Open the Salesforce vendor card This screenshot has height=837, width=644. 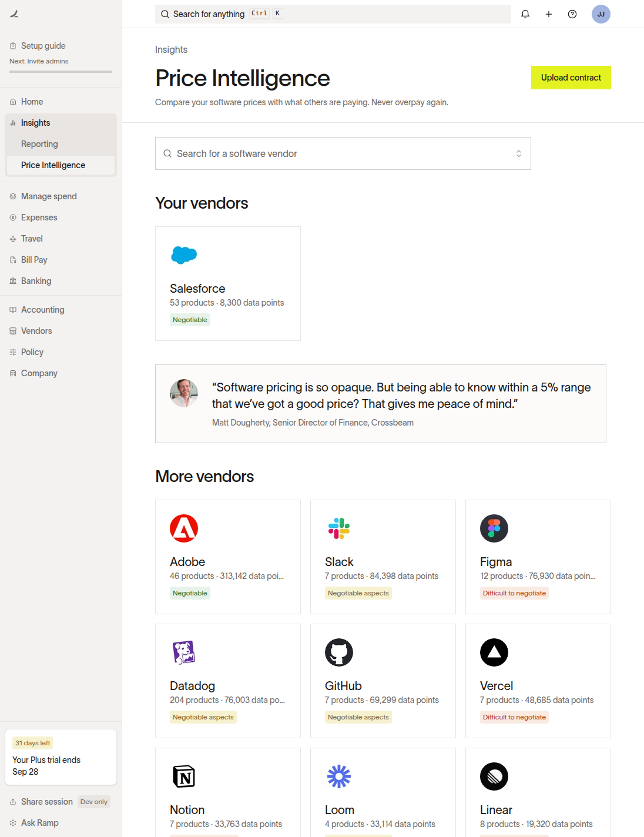coord(228,283)
